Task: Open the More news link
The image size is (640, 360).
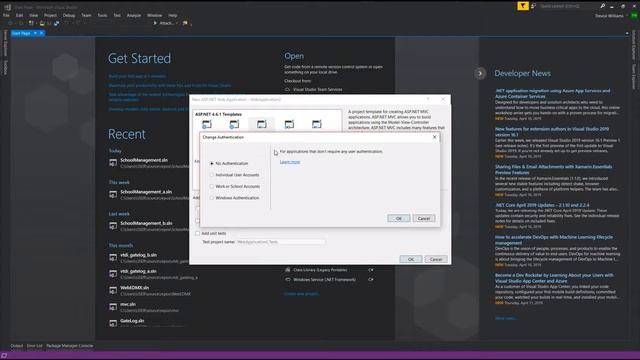Action: tap(505, 318)
